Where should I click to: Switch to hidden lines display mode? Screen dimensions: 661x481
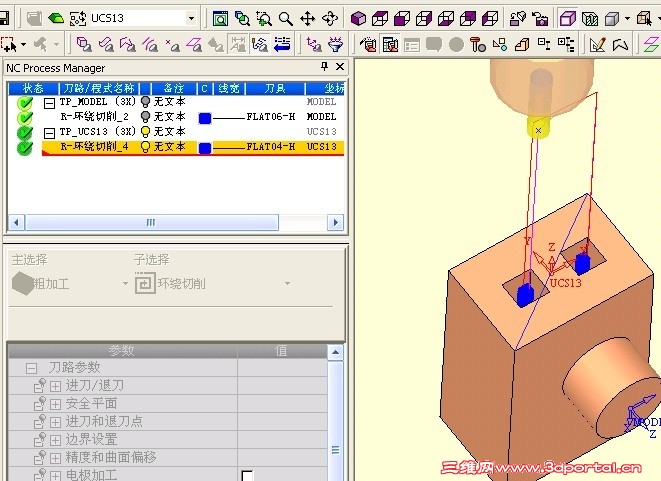[x=589, y=19]
